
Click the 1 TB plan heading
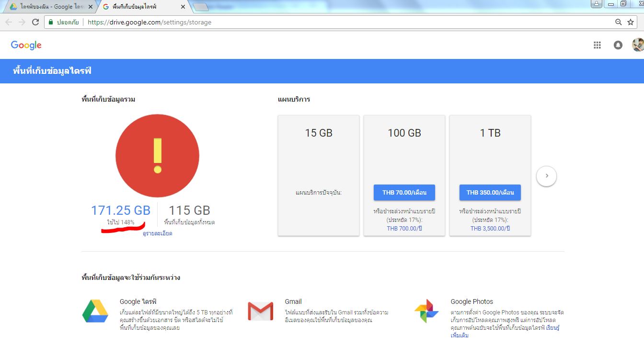pyautogui.click(x=490, y=133)
